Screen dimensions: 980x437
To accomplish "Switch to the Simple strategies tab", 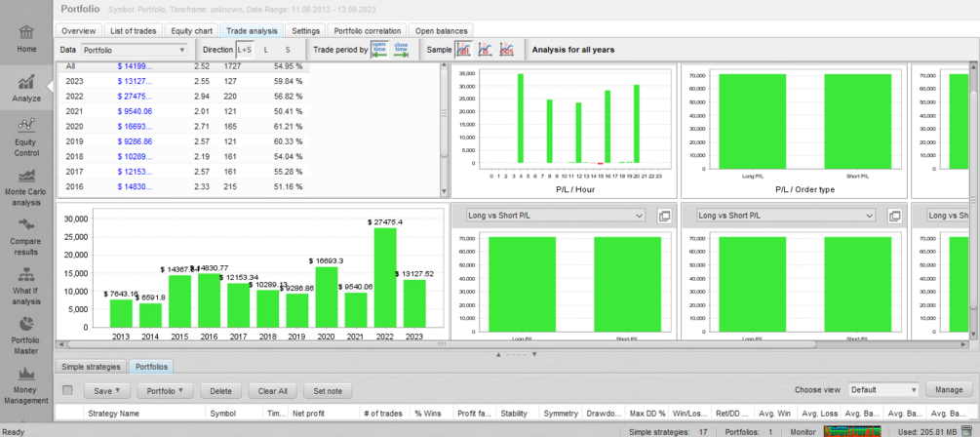I will coord(92,367).
